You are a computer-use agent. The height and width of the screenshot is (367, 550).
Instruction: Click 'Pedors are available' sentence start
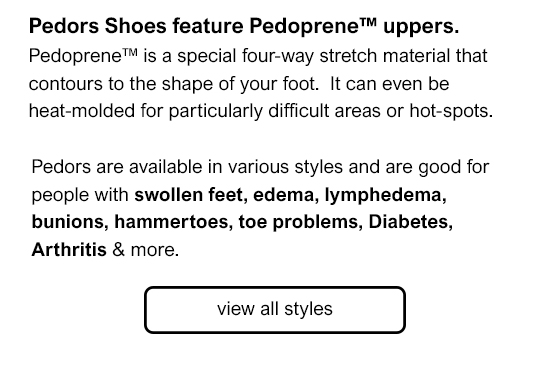[x=117, y=167]
